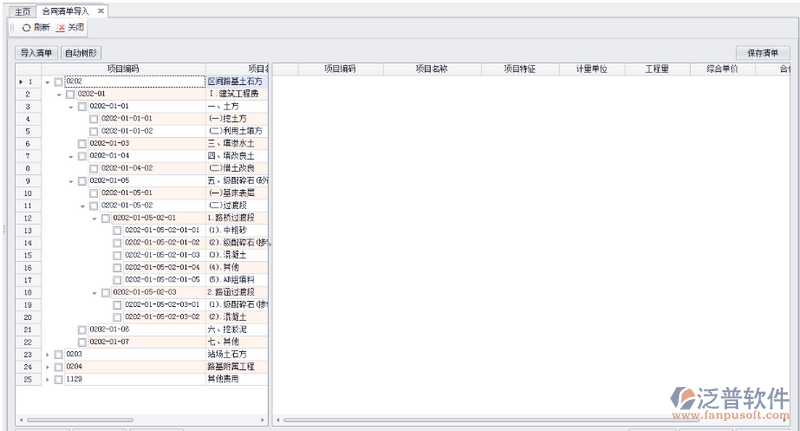
Task: Click row number 13 header
Action: [28, 231]
